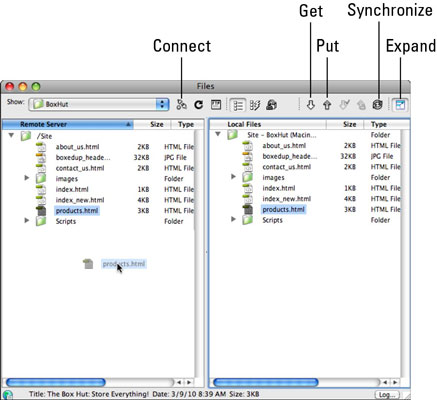Expand Scripts folder in Remote Server
The width and height of the screenshot is (437, 400).
coord(27,220)
